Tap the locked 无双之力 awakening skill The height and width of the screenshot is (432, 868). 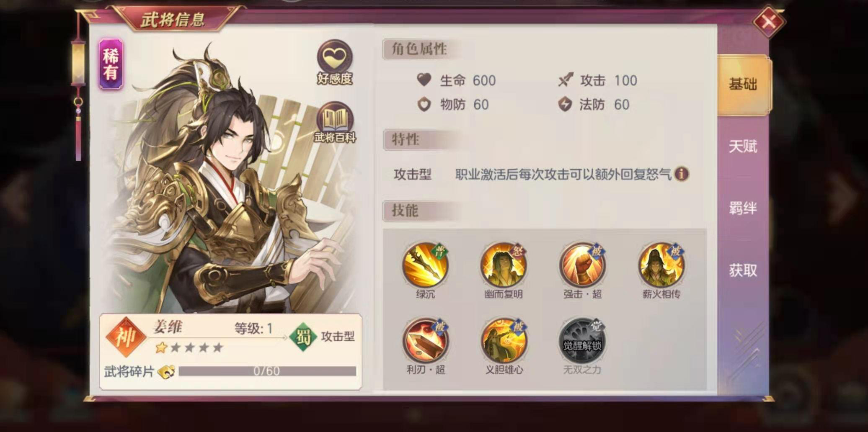click(582, 340)
